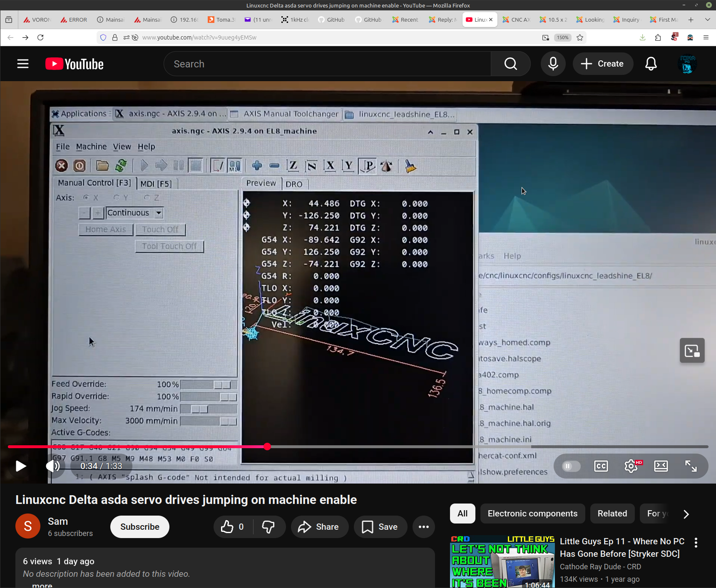Open YouTube notifications bell
Image resolution: width=716 pixels, height=588 pixels.
651,64
